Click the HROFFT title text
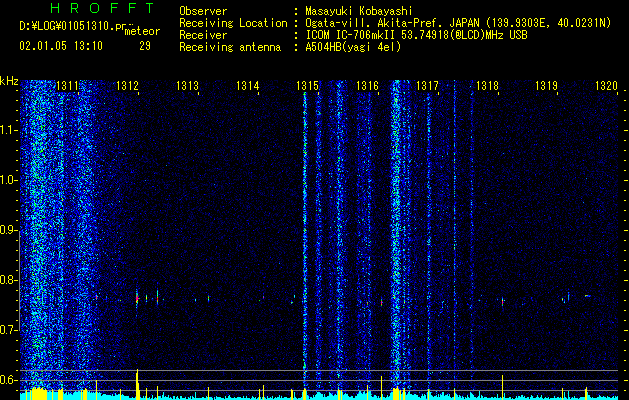 coord(102,8)
